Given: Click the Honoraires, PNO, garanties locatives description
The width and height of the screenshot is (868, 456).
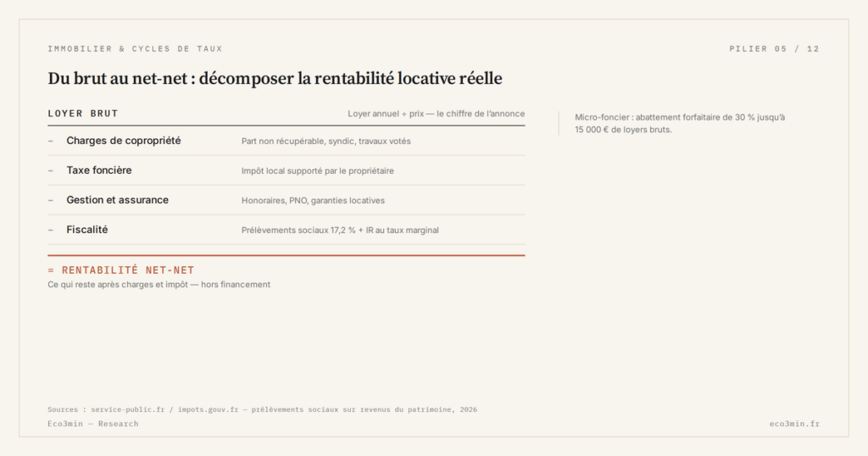Looking at the screenshot, I should click(313, 200).
